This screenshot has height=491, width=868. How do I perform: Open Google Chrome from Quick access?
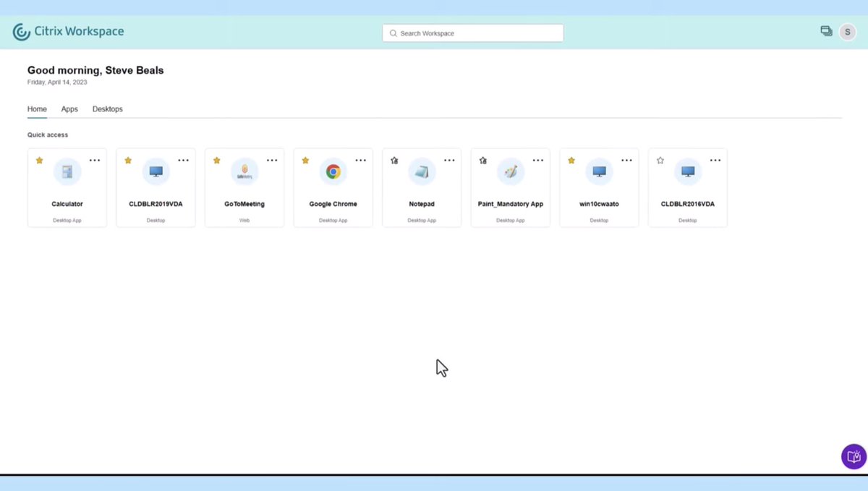click(x=333, y=172)
